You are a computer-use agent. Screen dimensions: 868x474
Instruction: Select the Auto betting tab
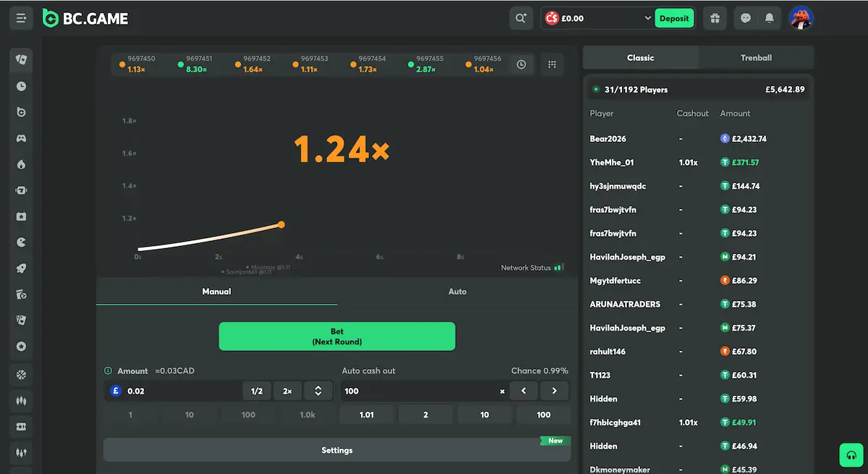pyautogui.click(x=457, y=292)
